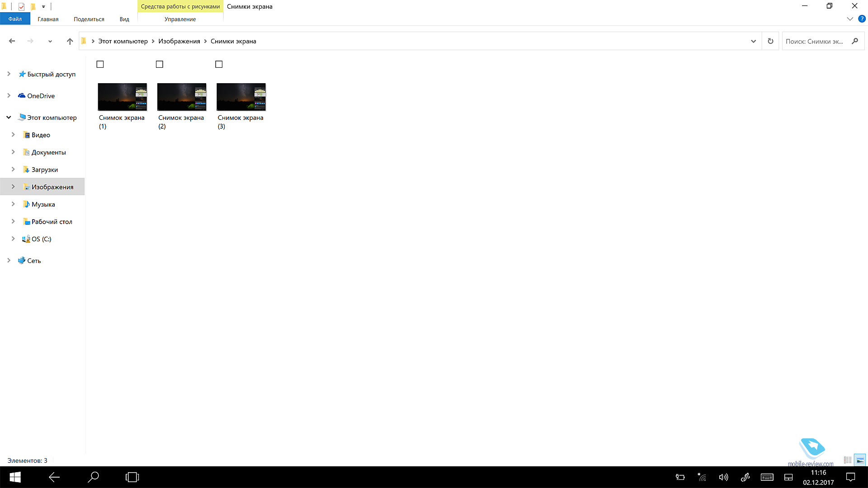
Task: Open Help with the question mark icon
Action: point(862,19)
